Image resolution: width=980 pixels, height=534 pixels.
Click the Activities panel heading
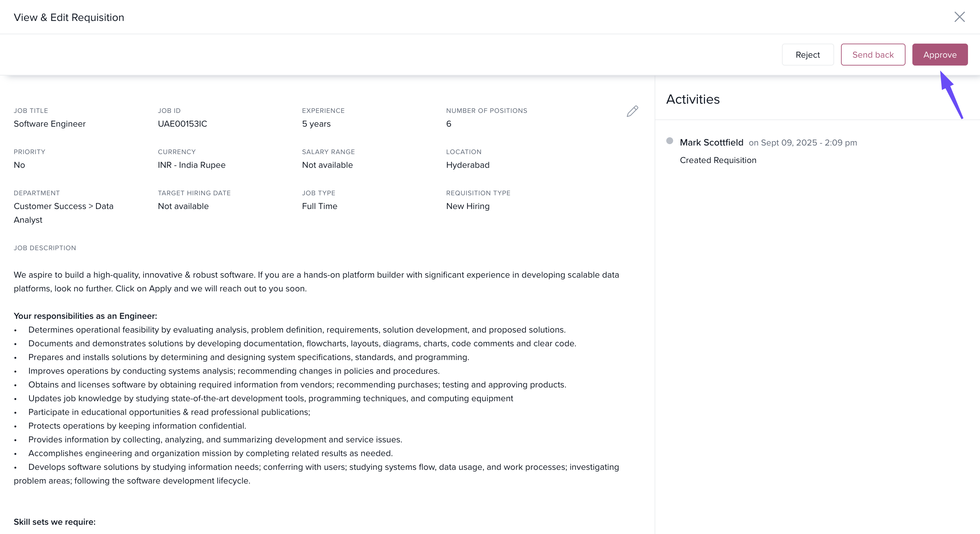pos(692,99)
